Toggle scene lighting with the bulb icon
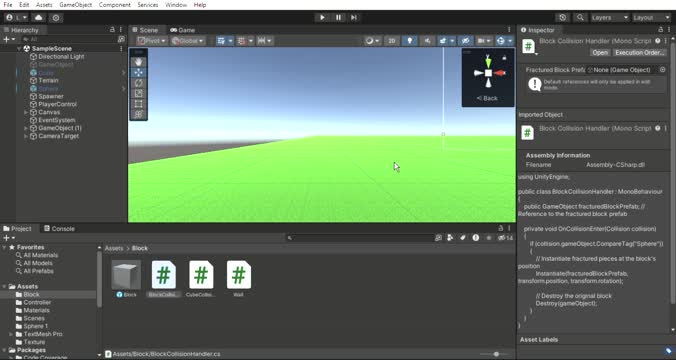Screen dimensions: 676x360 click(x=410, y=41)
